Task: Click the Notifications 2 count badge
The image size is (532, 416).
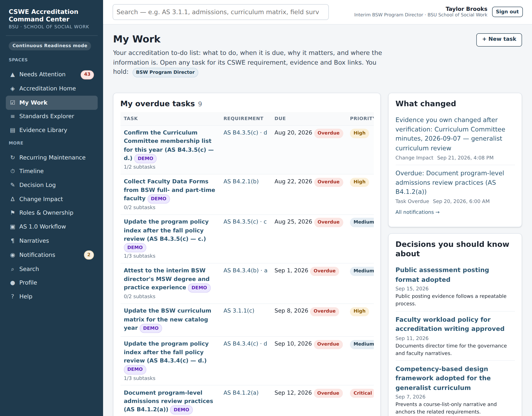Action: [89, 255]
